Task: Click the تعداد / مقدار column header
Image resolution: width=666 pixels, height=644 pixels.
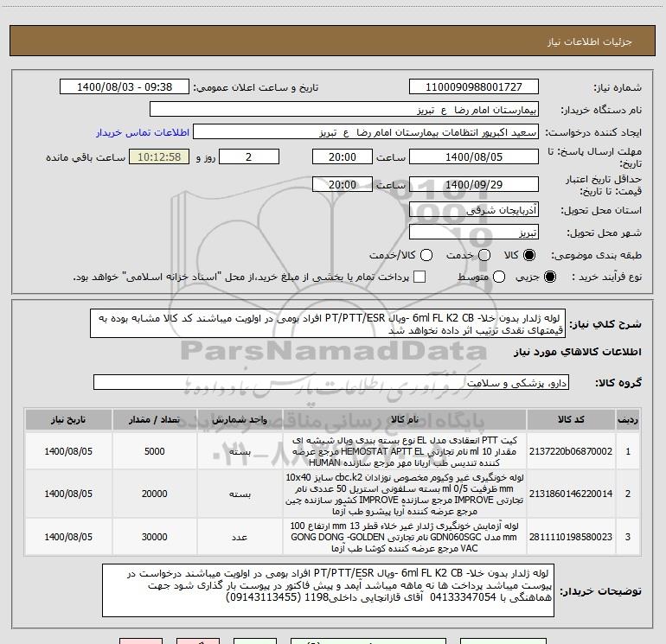Action: coord(155,420)
